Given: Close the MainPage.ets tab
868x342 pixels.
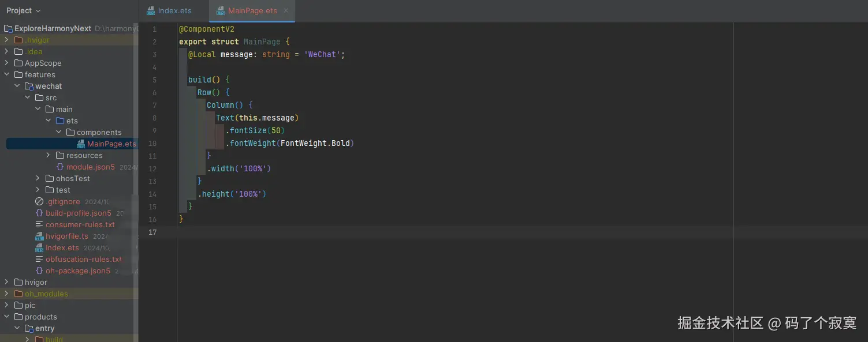Looking at the screenshot, I should click(286, 10).
